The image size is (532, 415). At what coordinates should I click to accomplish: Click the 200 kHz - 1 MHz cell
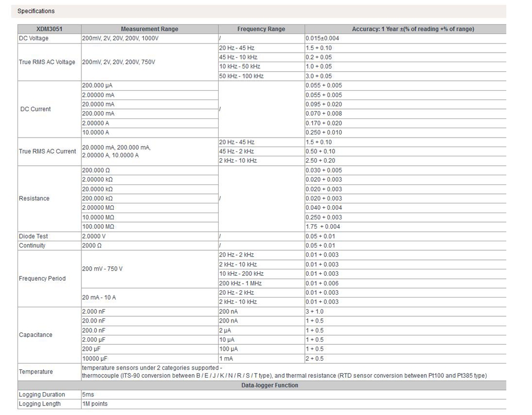(x=242, y=283)
